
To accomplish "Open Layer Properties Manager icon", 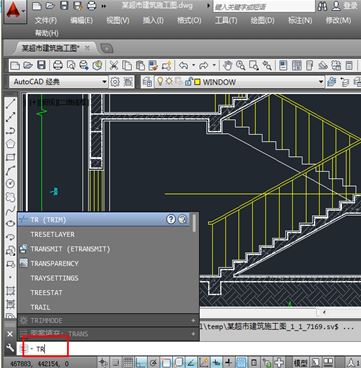I will coord(147,82).
